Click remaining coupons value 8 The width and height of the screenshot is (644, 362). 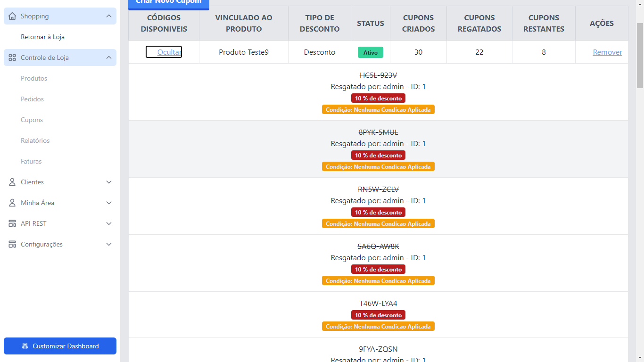click(x=544, y=52)
